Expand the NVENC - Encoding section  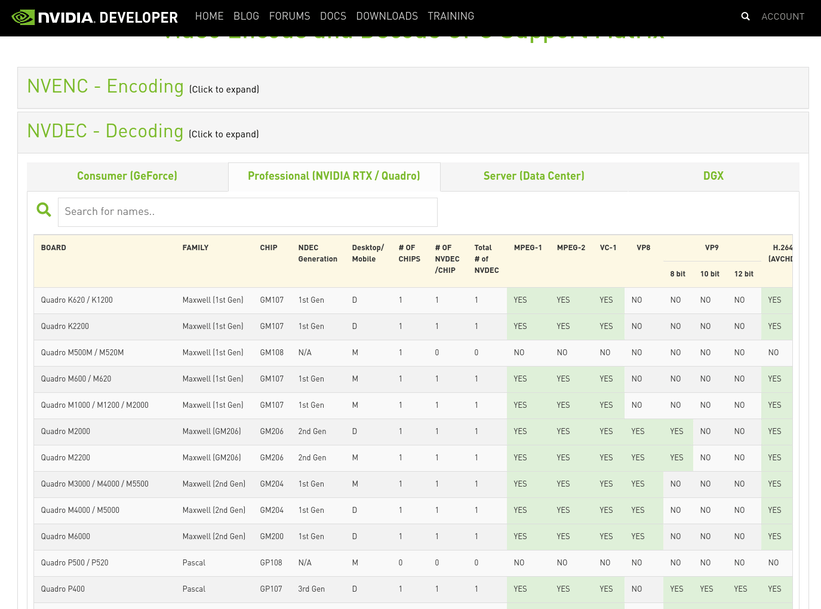(143, 86)
